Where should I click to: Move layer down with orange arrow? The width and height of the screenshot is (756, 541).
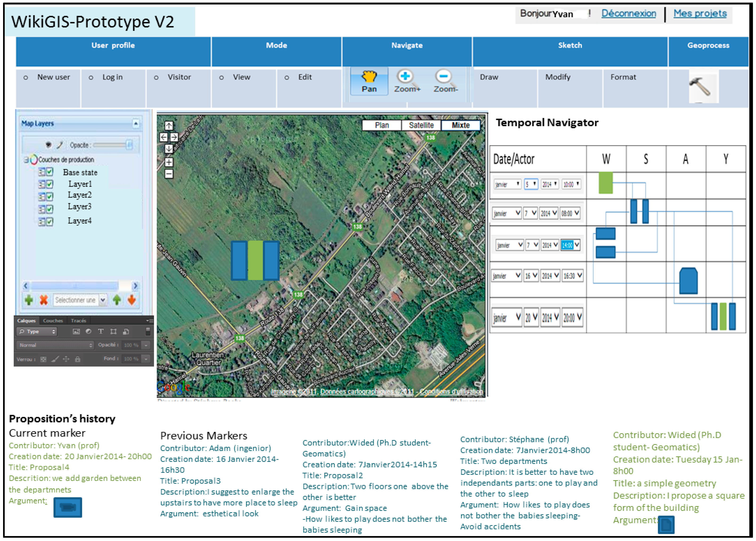(x=132, y=300)
